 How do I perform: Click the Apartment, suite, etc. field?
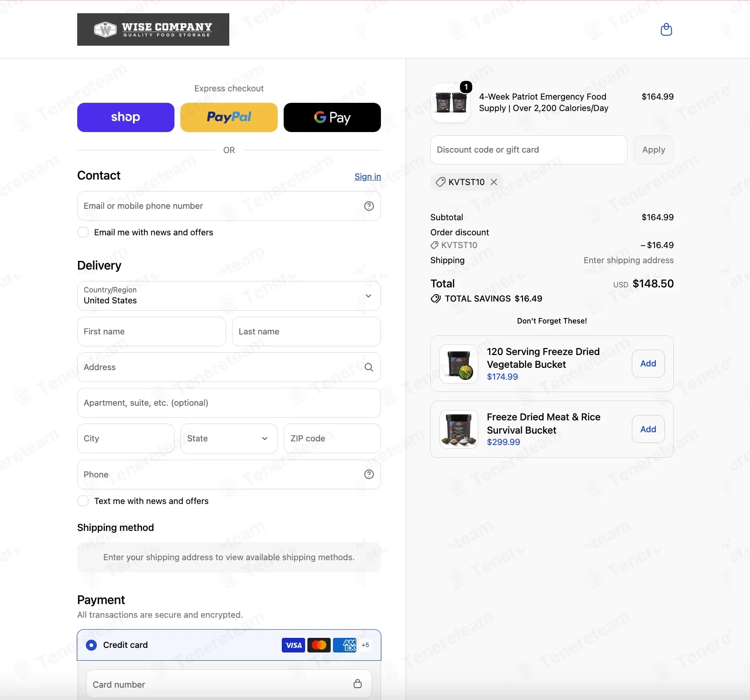click(229, 403)
